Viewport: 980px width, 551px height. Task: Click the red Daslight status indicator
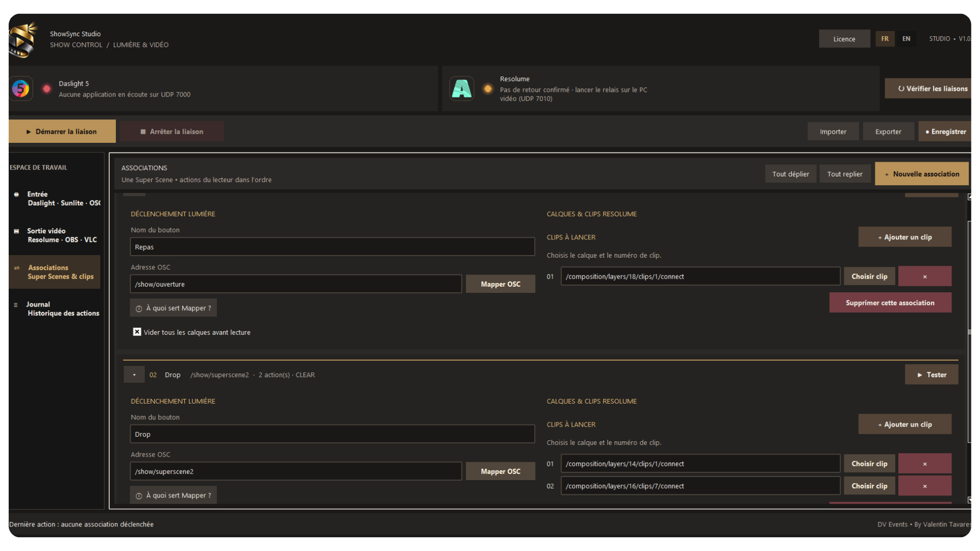click(46, 89)
